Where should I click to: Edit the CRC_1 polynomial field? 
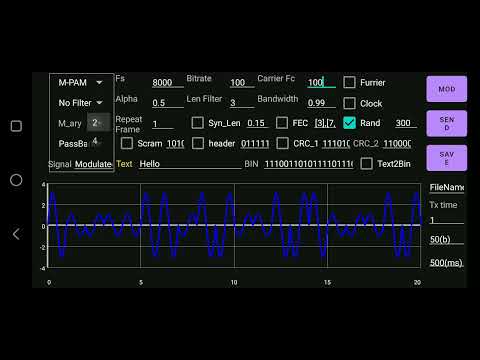pyautogui.click(x=336, y=144)
